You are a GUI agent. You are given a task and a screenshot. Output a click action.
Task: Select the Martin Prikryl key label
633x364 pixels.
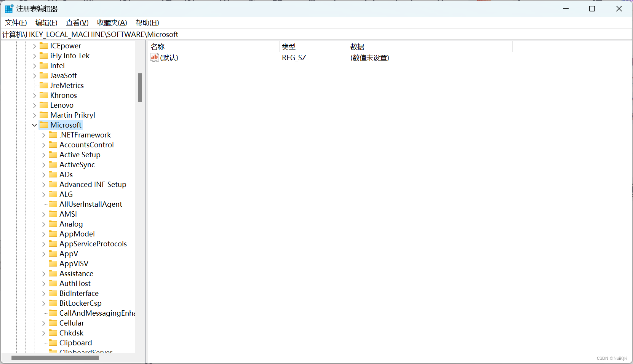[x=73, y=115]
